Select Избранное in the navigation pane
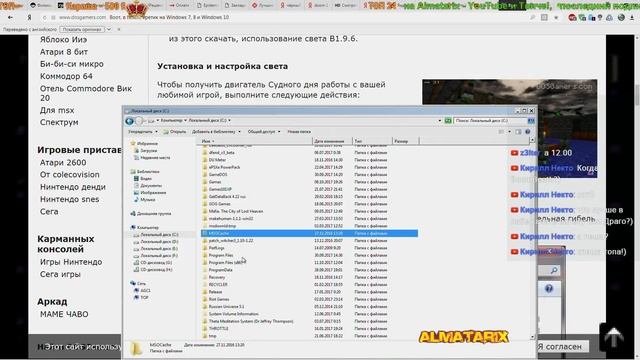The height and width of the screenshot is (360, 640). [x=144, y=144]
